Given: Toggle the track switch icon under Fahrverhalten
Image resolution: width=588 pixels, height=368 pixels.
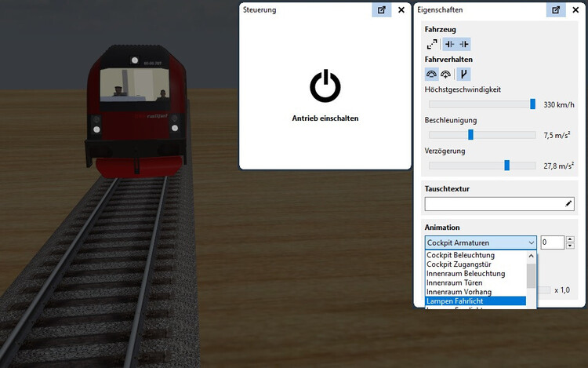Looking at the screenshot, I should [463, 75].
